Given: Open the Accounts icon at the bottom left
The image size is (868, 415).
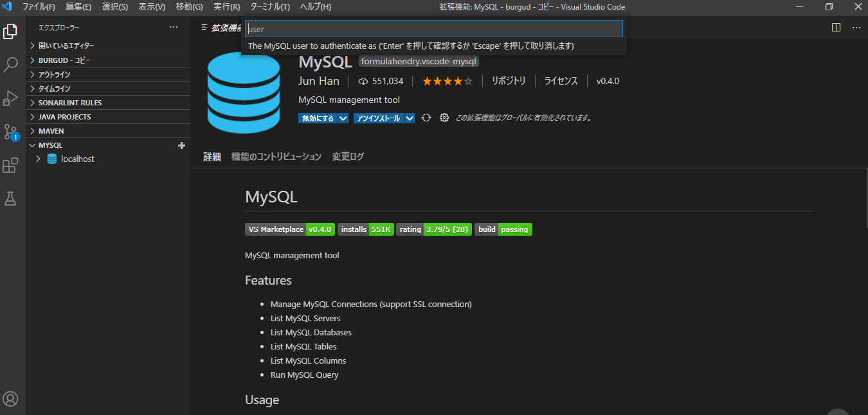Looking at the screenshot, I should click(x=10, y=398).
